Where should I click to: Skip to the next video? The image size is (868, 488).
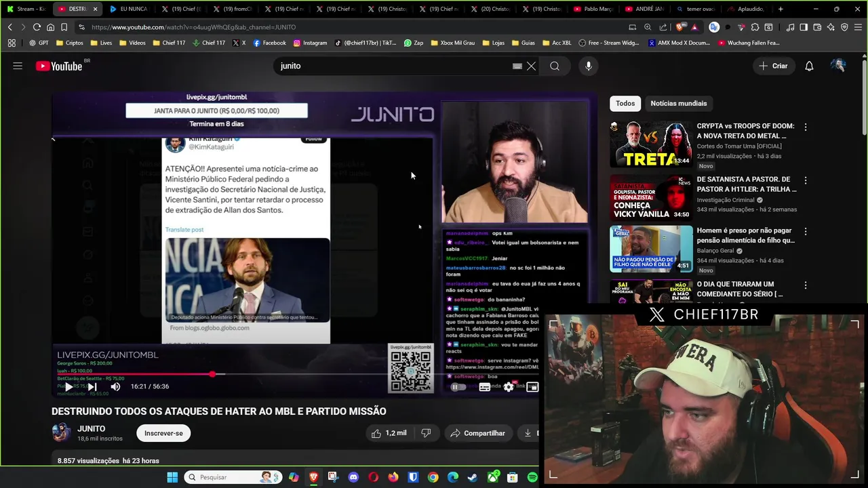[92, 386]
